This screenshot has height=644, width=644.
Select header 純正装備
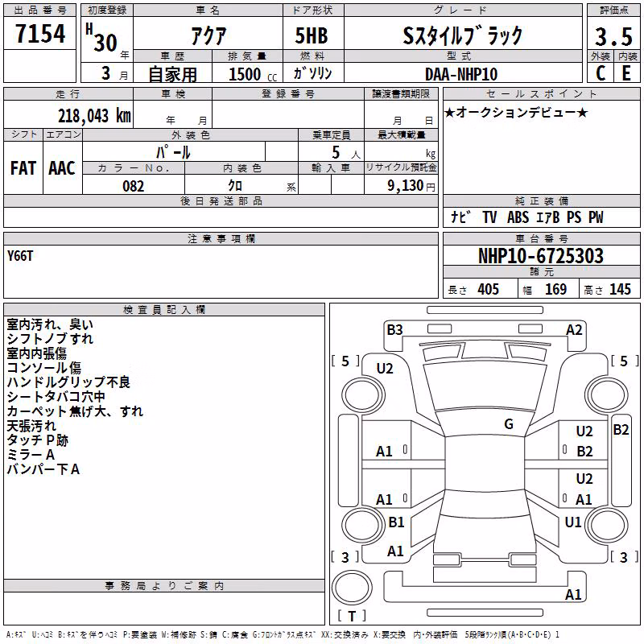coord(541,200)
